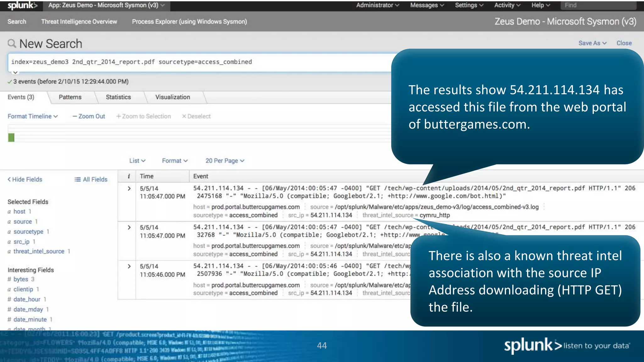Screen dimensions: 644x362
Task: Switch to the Visualization tab
Action: coord(173,97)
